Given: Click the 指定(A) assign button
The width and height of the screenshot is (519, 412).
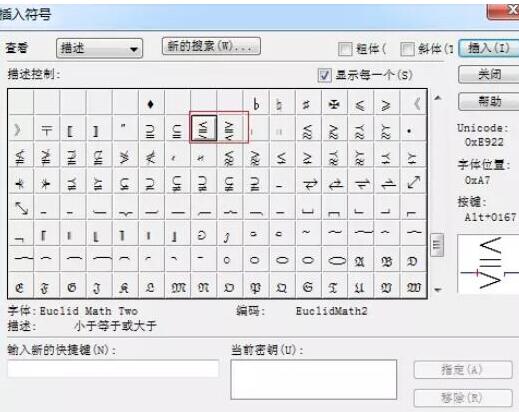Looking at the screenshot, I should coord(463,369).
